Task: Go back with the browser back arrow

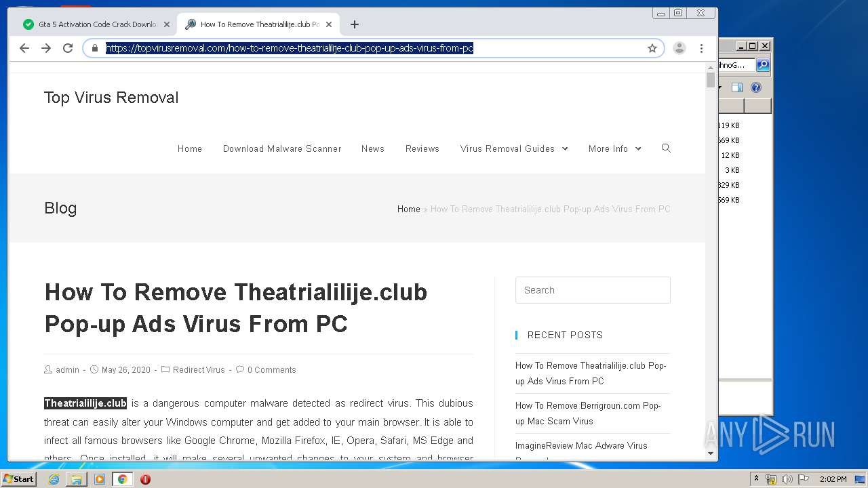Action: (x=24, y=48)
